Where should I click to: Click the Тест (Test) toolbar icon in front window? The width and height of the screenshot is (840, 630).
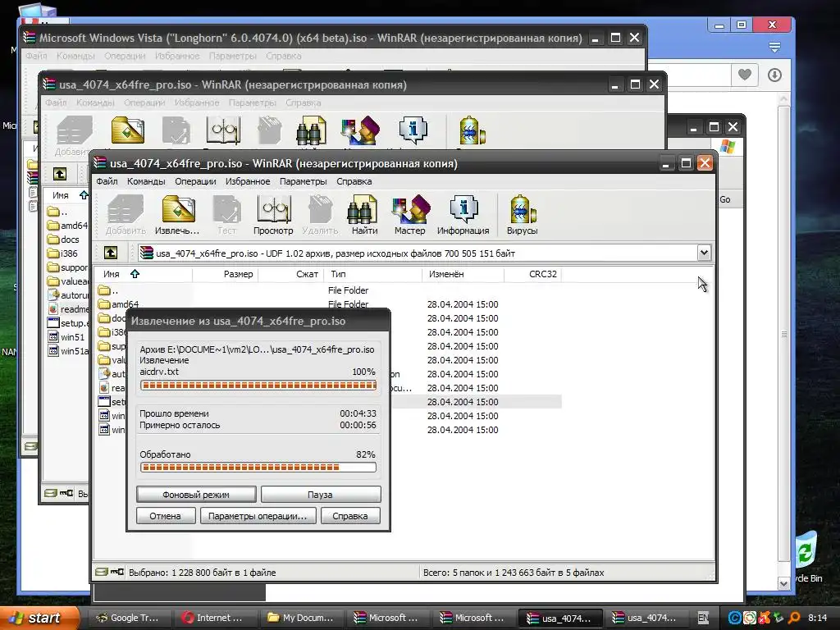click(x=226, y=215)
